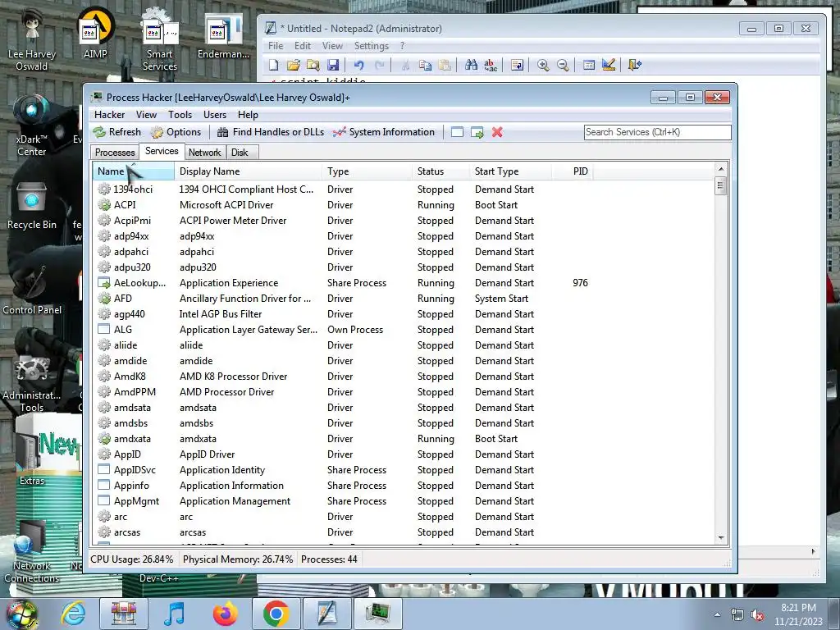Open AIMP desktop shortcut

tap(95, 33)
